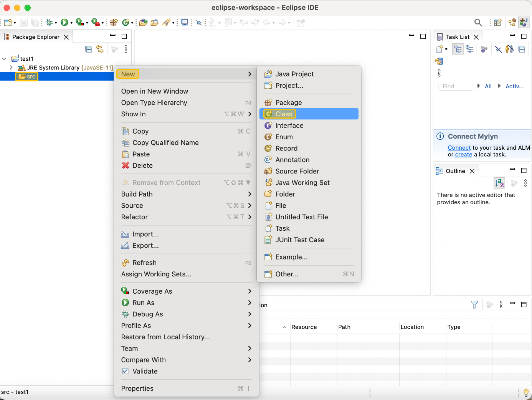Click the Search flashlight toolbar icon
This screenshot has width=532, height=400.
point(166,23)
